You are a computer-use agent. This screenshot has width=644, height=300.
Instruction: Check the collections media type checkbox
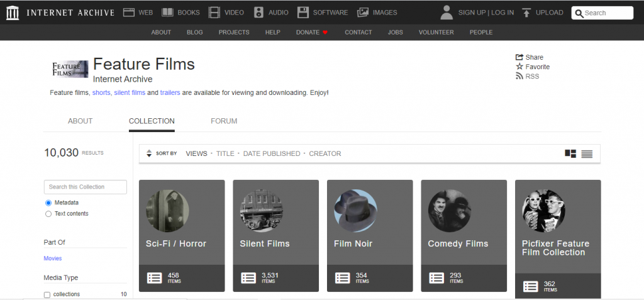(47, 295)
